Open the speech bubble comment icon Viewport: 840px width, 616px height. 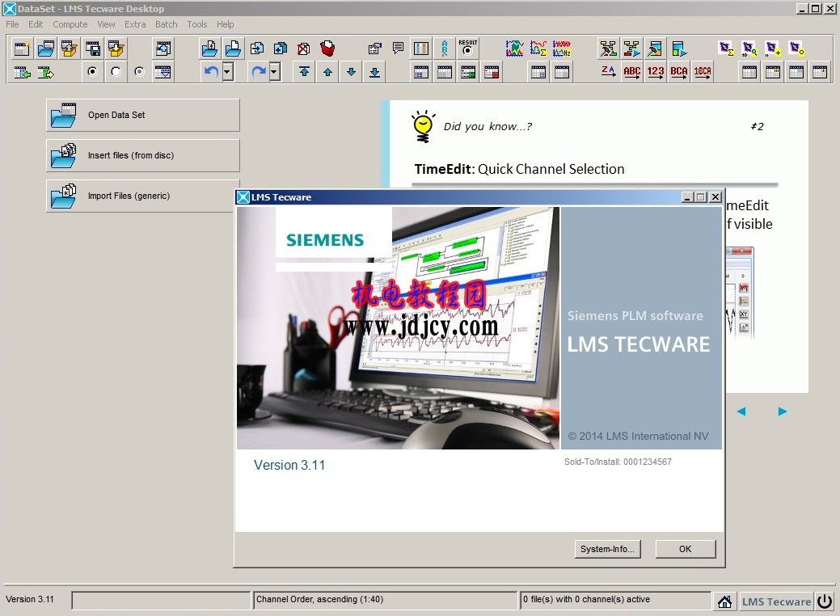click(x=398, y=49)
